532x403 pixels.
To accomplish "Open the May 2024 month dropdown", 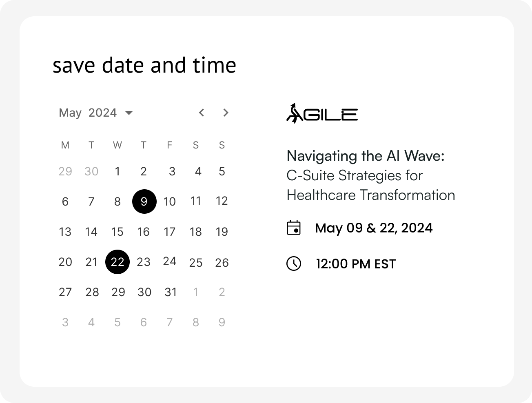I will [96, 113].
